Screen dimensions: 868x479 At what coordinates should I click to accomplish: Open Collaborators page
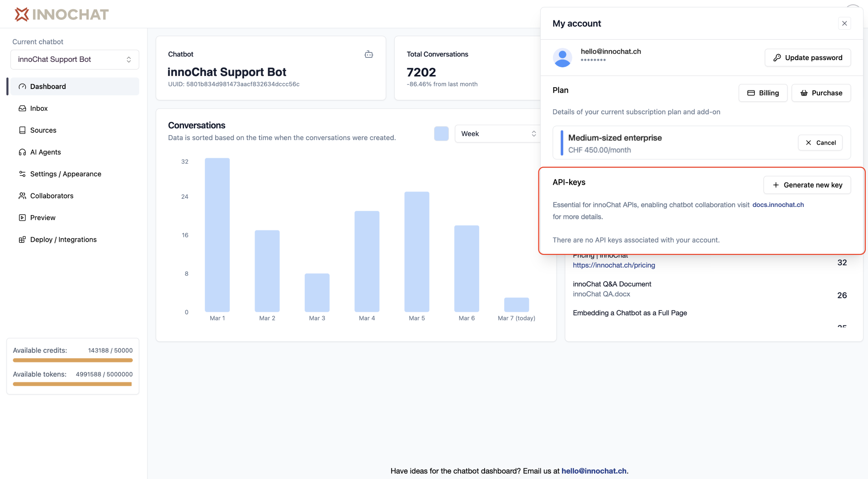[75, 196]
